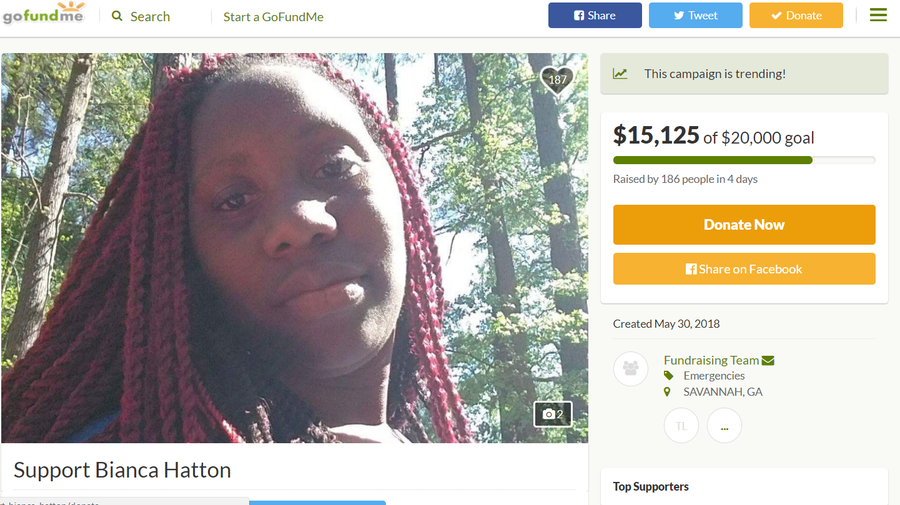Click the Emergencies category tag
Screen dimensions: 900x505
(713, 376)
